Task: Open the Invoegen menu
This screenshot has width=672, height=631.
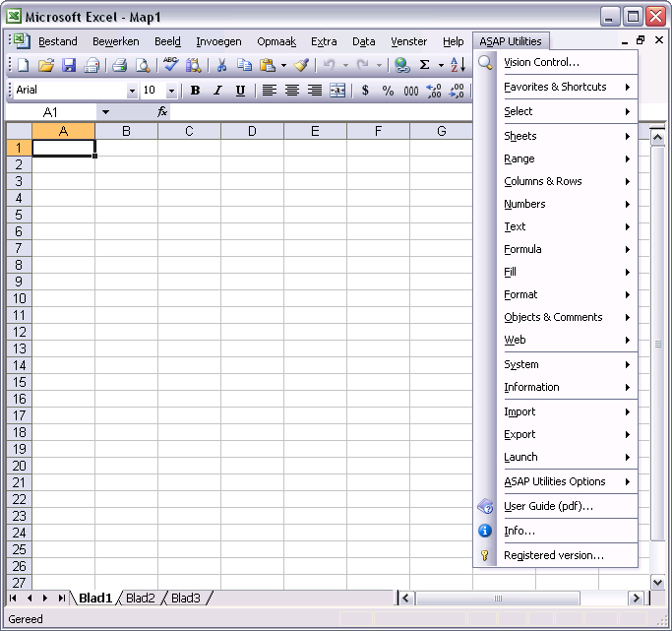Action: click(218, 41)
